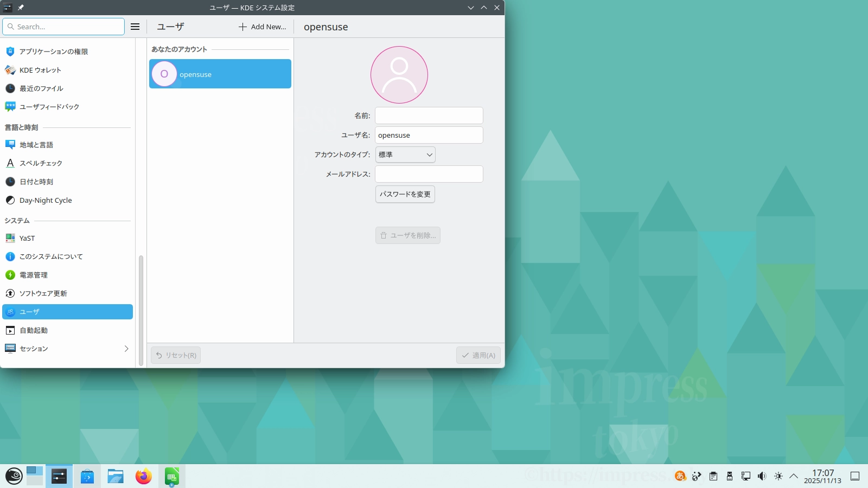Click the System Settings taskbar icon
This screenshot has height=488, width=868.
click(x=59, y=476)
